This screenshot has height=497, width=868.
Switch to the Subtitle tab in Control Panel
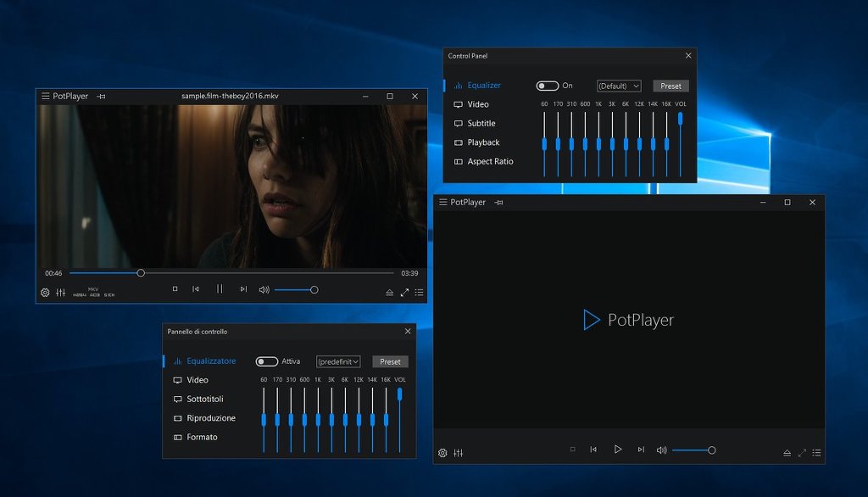coord(481,124)
